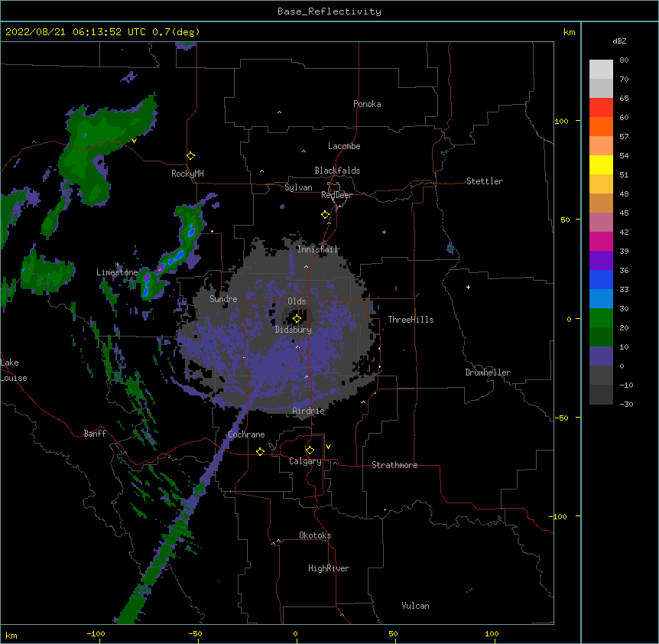The image size is (659, 644).
Task: Pick the red 60–65 dBZ legend swatch
Action: click(x=601, y=107)
